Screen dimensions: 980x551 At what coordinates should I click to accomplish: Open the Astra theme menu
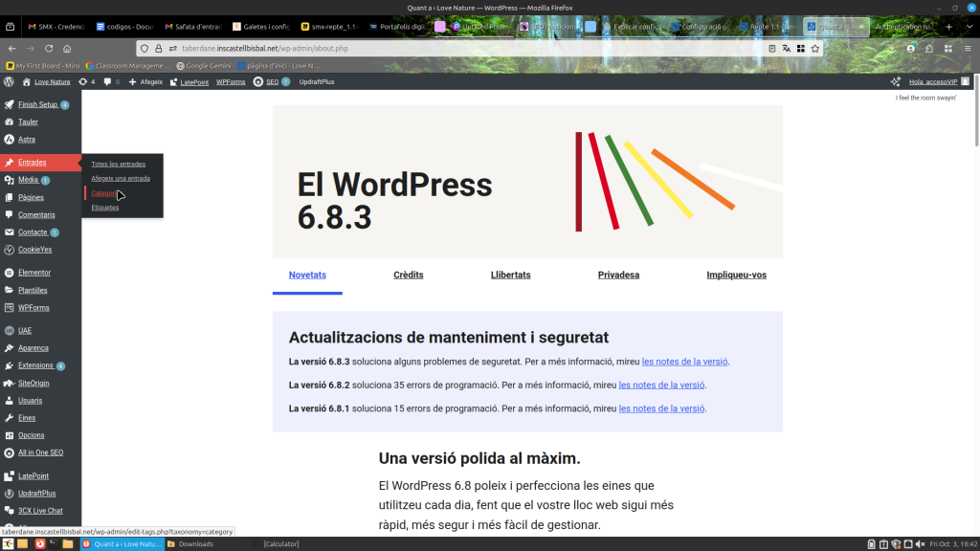(27, 140)
